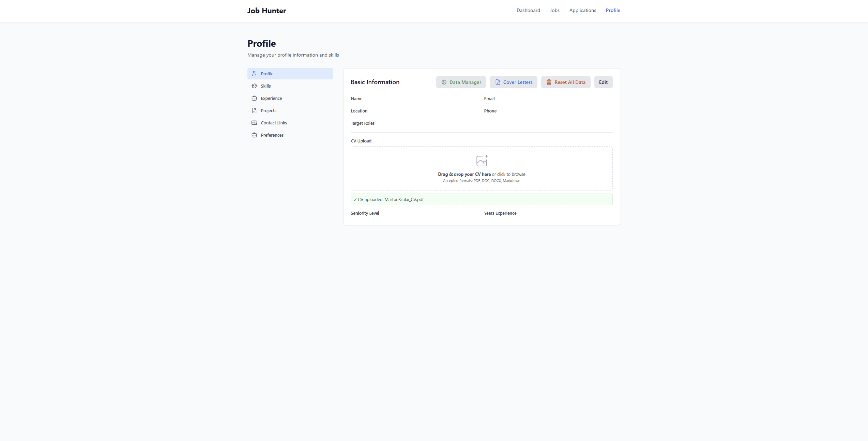Click the Data Manager gear icon
This screenshot has width=868, height=441.
444,82
